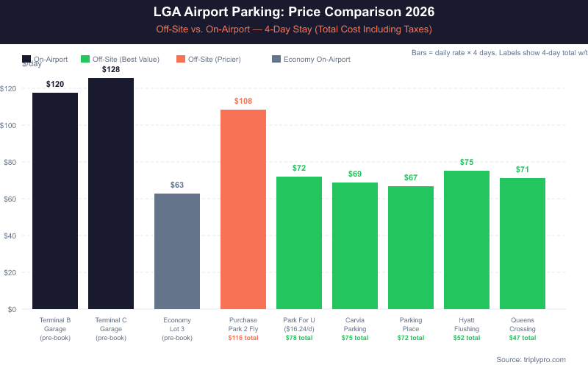Select the Queens Crossing bar
The image size is (588, 368).
coord(523,243)
